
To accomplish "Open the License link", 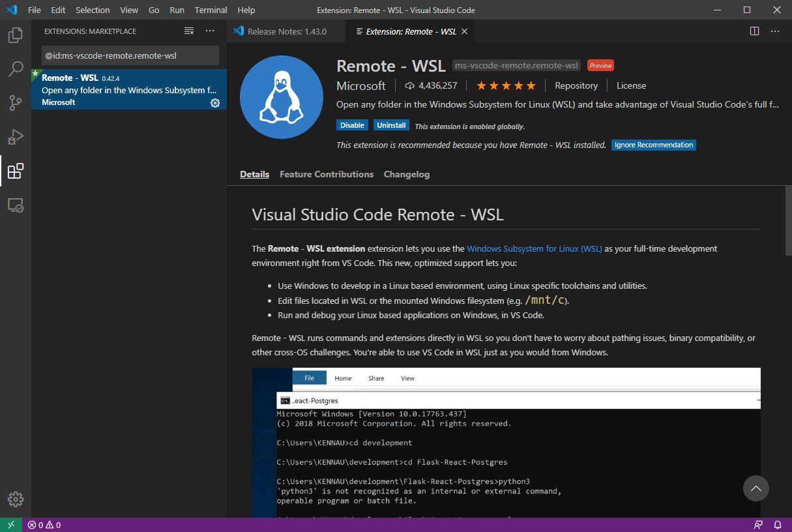I will tap(631, 85).
